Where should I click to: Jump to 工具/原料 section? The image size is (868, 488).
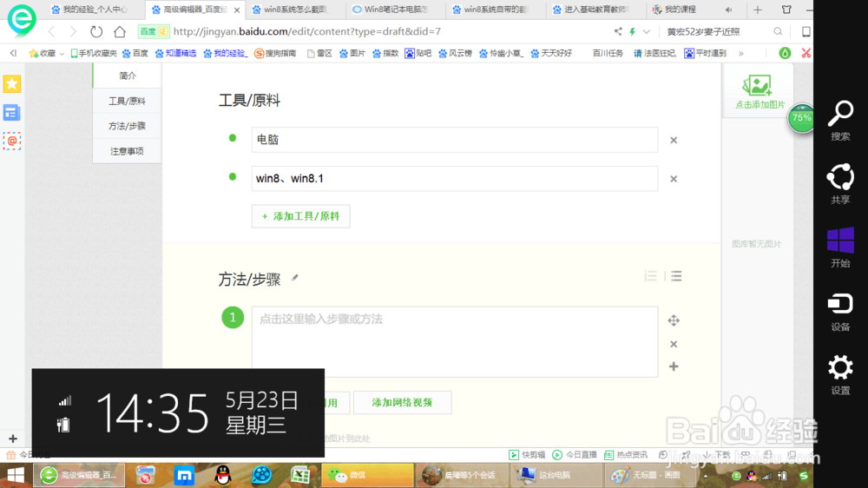(128, 101)
